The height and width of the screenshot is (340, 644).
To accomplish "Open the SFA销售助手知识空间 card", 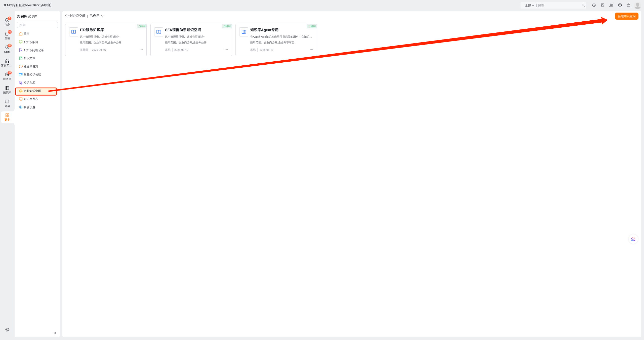I will pyautogui.click(x=183, y=30).
